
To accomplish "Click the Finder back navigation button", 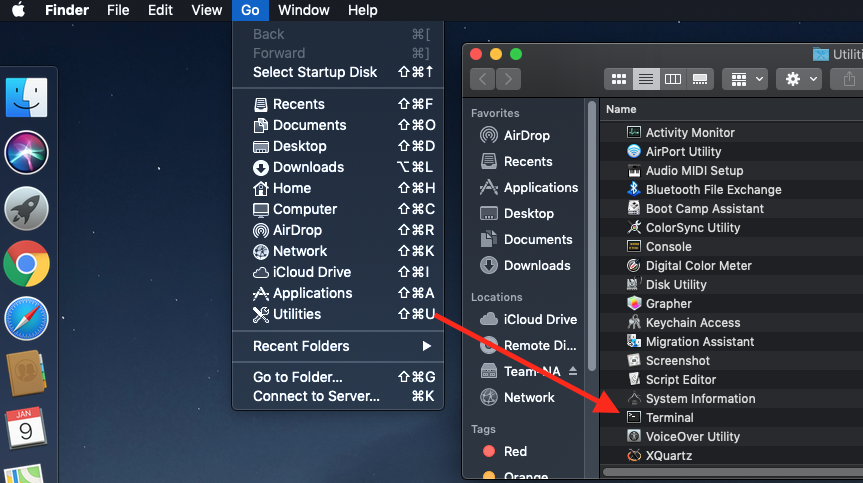I will coord(483,79).
